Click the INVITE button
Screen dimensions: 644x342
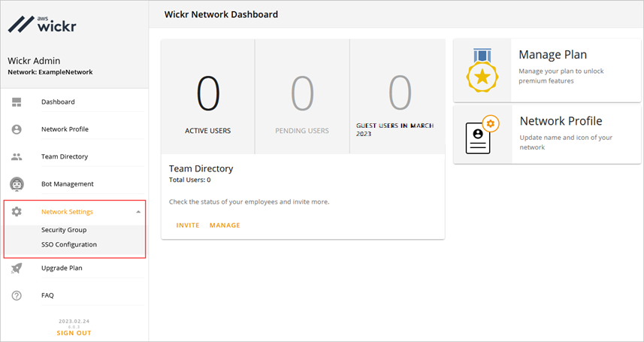coord(188,225)
